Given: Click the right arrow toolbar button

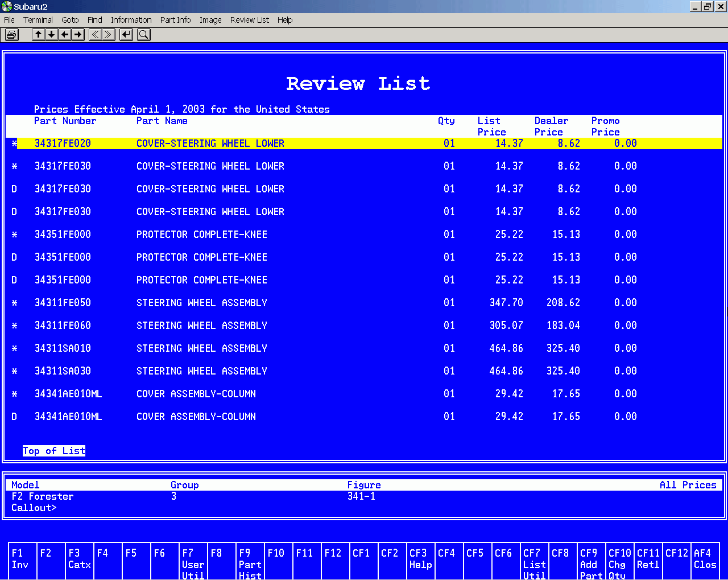Looking at the screenshot, I should coord(78,35).
